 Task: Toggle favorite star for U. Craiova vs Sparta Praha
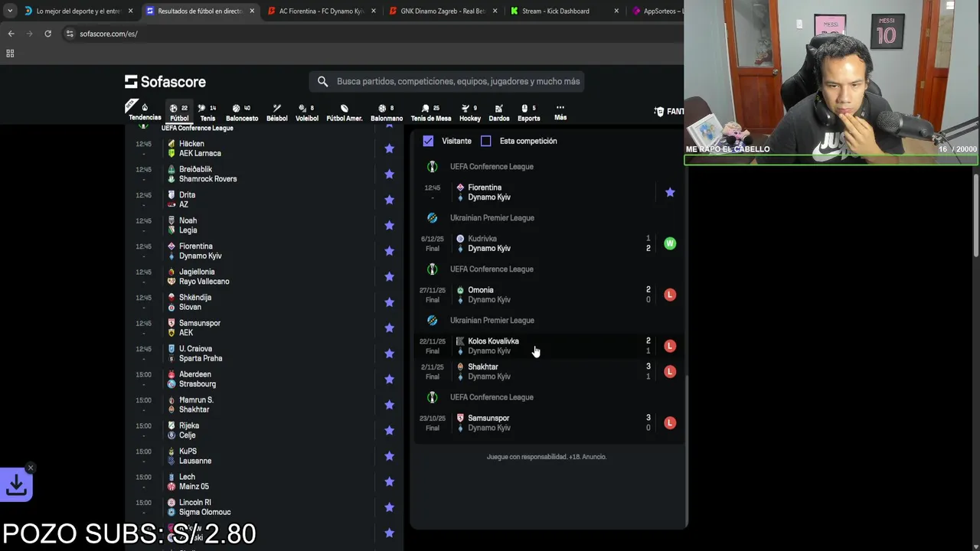tap(389, 354)
